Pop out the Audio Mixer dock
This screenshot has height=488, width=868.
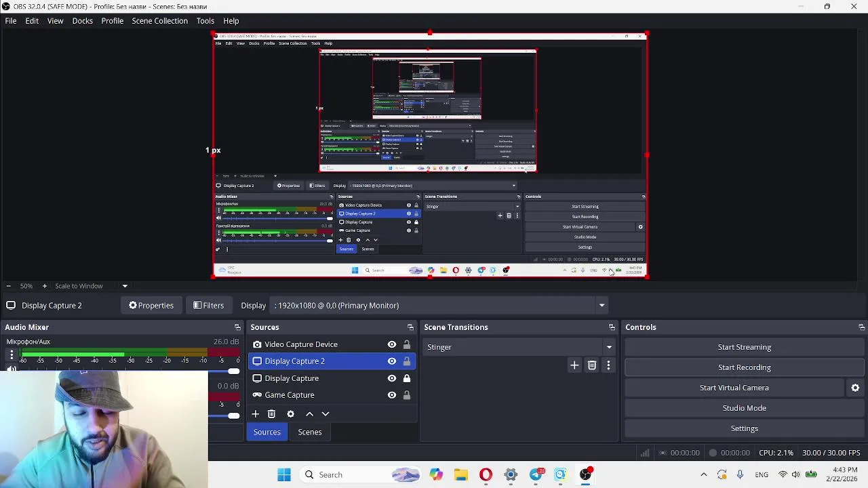point(237,327)
